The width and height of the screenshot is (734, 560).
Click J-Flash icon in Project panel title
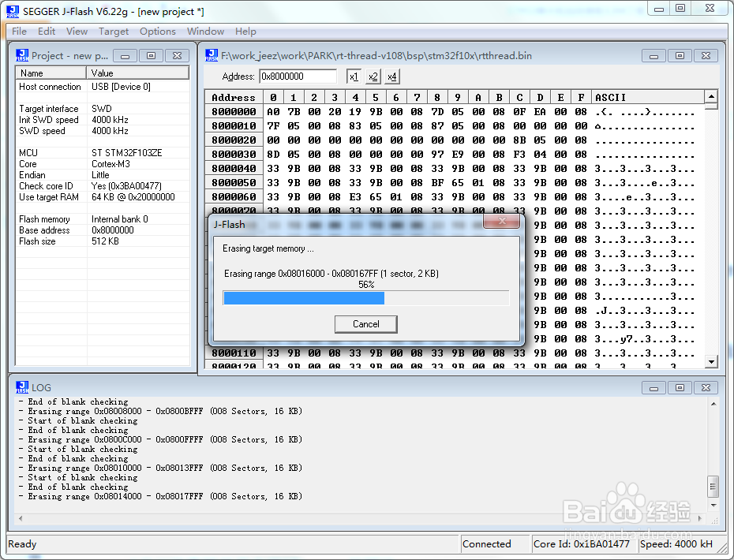(x=22, y=56)
